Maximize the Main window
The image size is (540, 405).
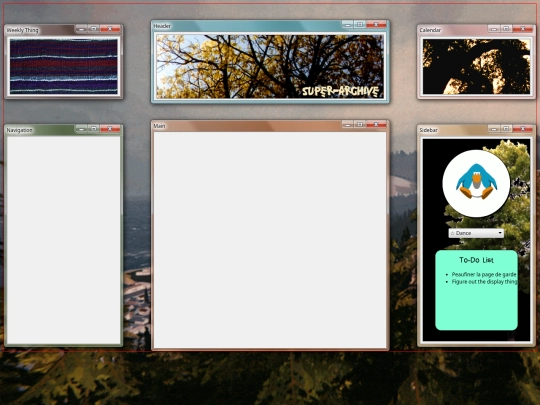pyautogui.click(x=360, y=125)
